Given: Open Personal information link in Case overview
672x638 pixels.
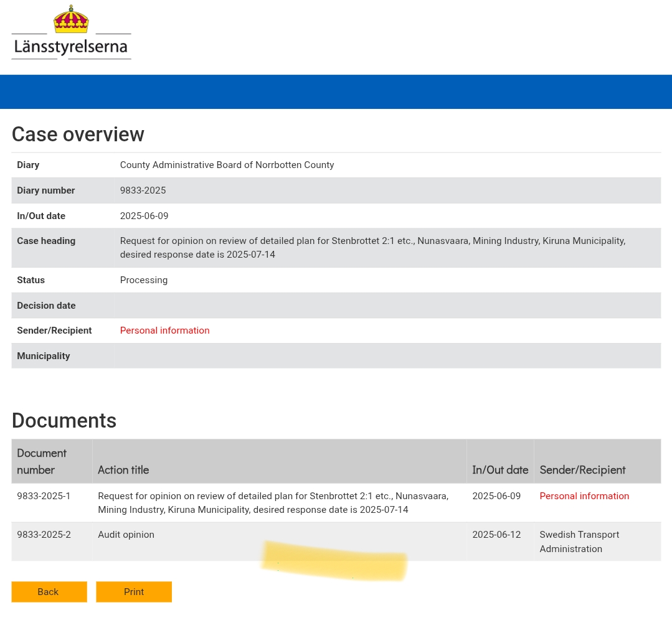Looking at the screenshot, I should [x=164, y=331].
